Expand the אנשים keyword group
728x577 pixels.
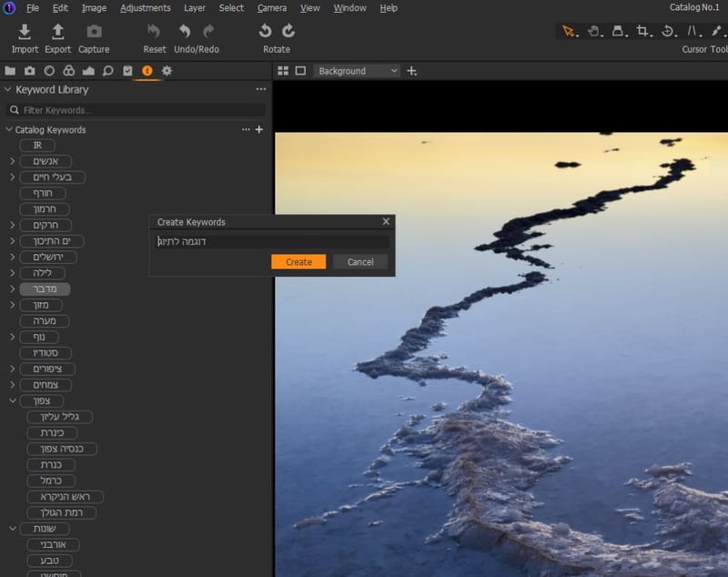12,162
